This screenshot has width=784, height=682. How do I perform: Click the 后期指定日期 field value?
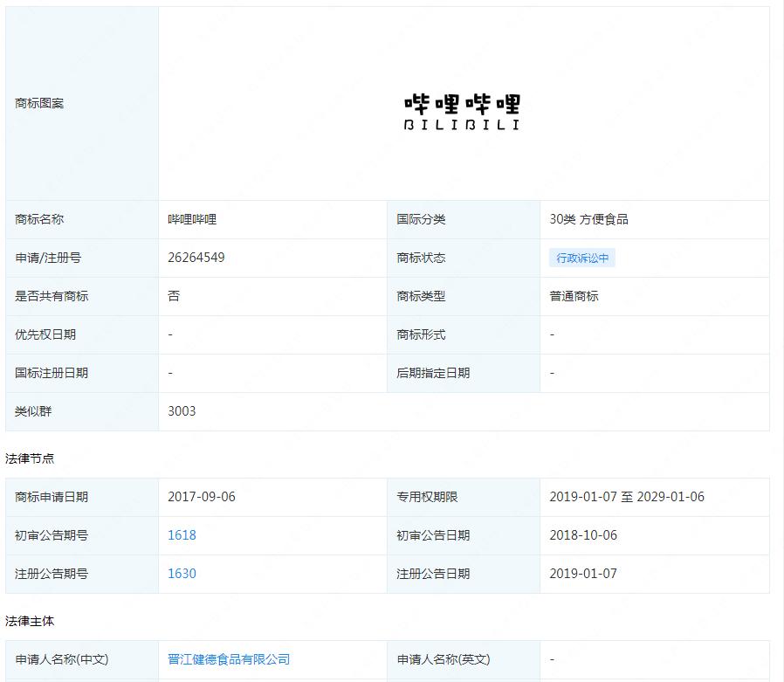click(x=551, y=373)
